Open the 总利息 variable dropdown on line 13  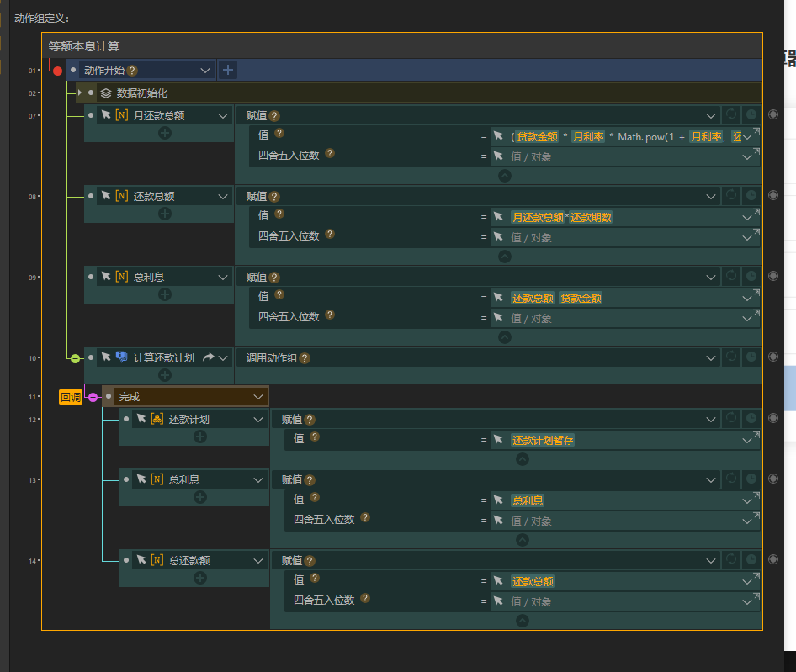(257, 479)
